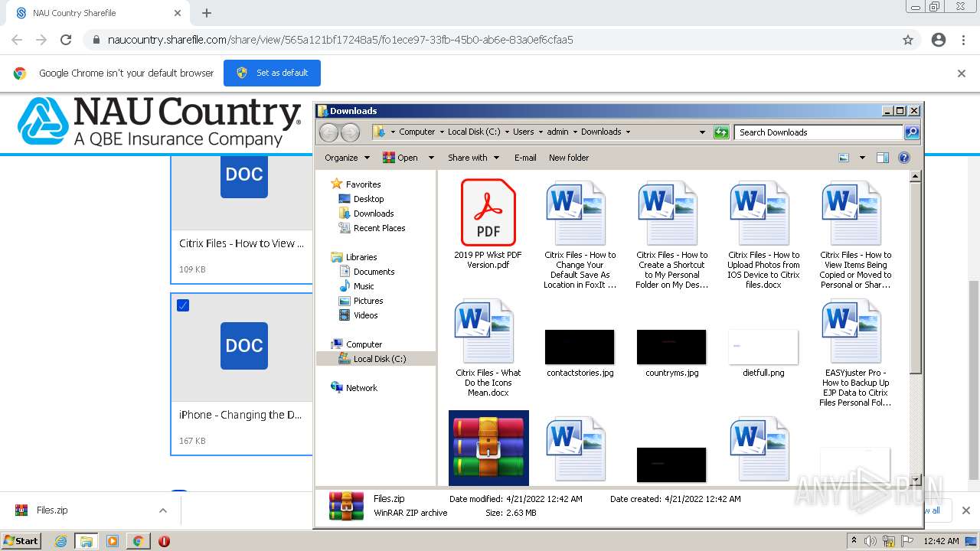This screenshot has width=980, height=551.
Task: Select Network in the navigation pane
Action: click(361, 388)
